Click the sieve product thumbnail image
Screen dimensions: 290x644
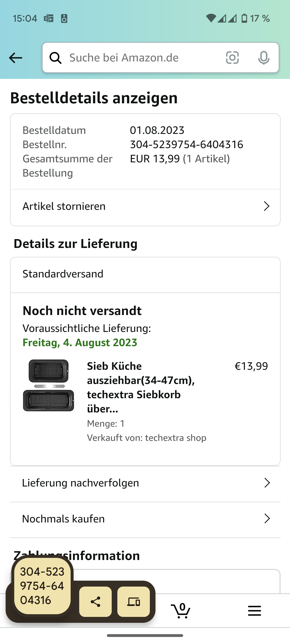pyautogui.click(x=49, y=385)
